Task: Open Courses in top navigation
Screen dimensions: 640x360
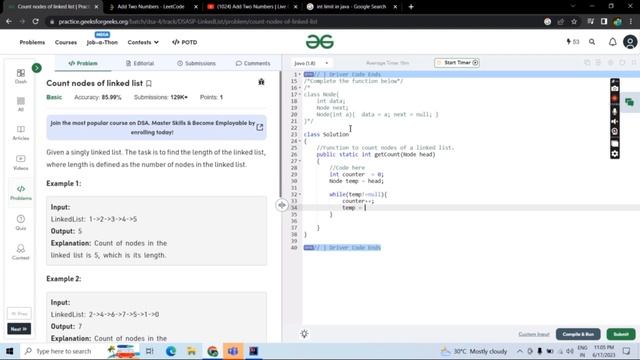Action: pos(66,42)
